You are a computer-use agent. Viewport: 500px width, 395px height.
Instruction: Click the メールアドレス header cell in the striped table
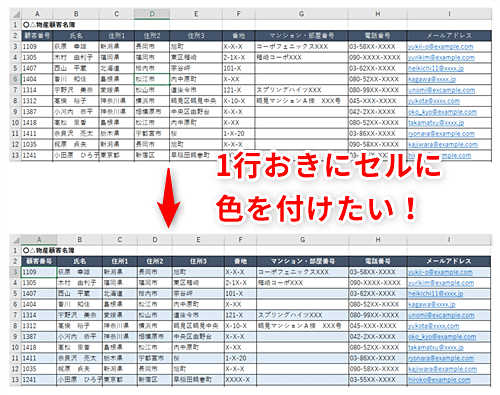(449, 261)
